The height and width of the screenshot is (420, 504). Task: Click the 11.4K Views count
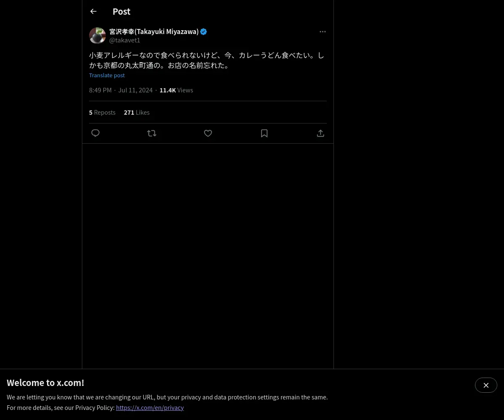176,90
